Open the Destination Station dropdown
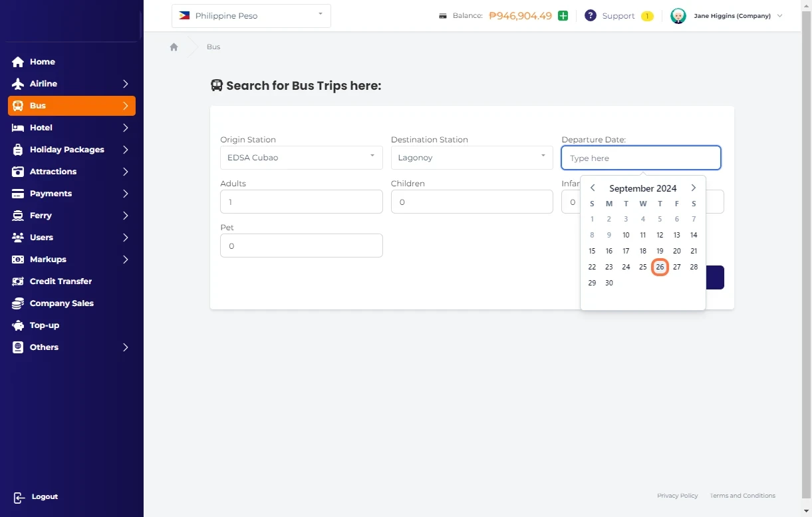The width and height of the screenshot is (812, 517). 472,158
